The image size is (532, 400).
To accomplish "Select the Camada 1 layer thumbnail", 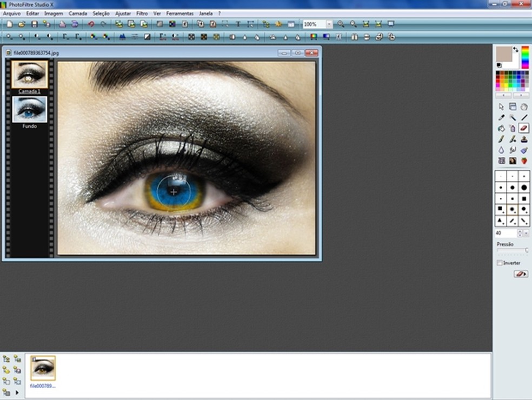I will (x=30, y=75).
